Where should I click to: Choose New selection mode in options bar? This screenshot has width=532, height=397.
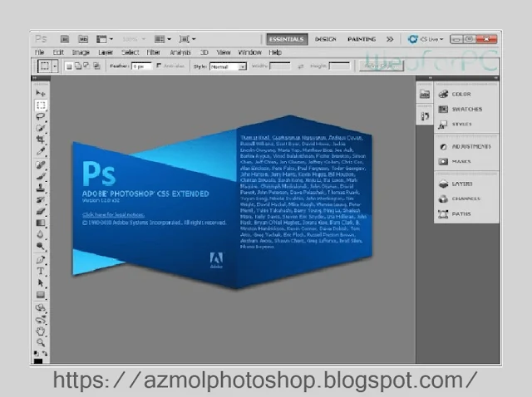click(69, 66)
